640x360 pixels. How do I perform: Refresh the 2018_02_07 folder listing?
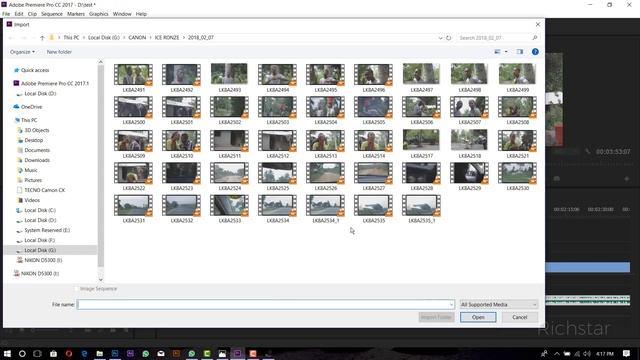(449, 38)
